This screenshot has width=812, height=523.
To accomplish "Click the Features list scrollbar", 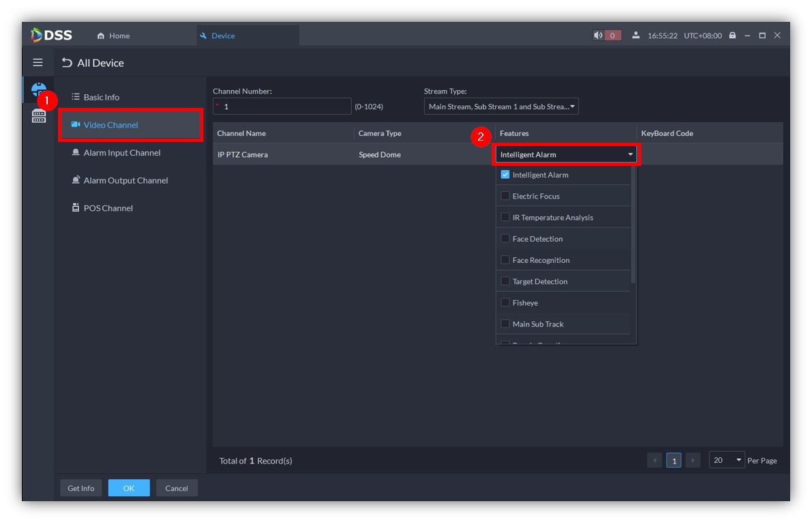I will pos(633,225).
